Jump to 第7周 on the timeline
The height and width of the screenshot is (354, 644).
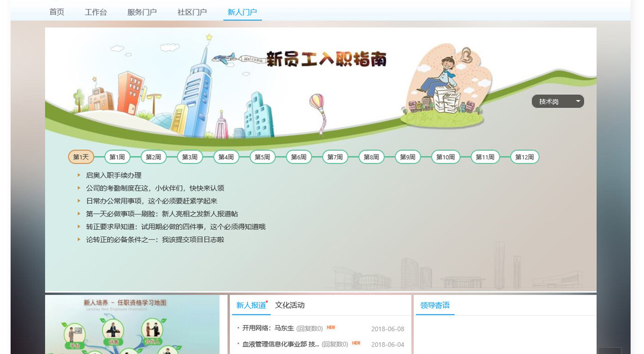[x=335, y=157]
